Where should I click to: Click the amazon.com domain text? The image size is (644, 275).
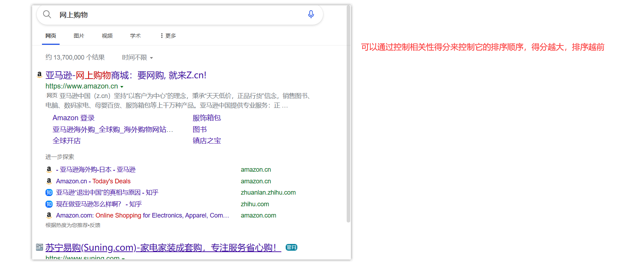(259, 215)
